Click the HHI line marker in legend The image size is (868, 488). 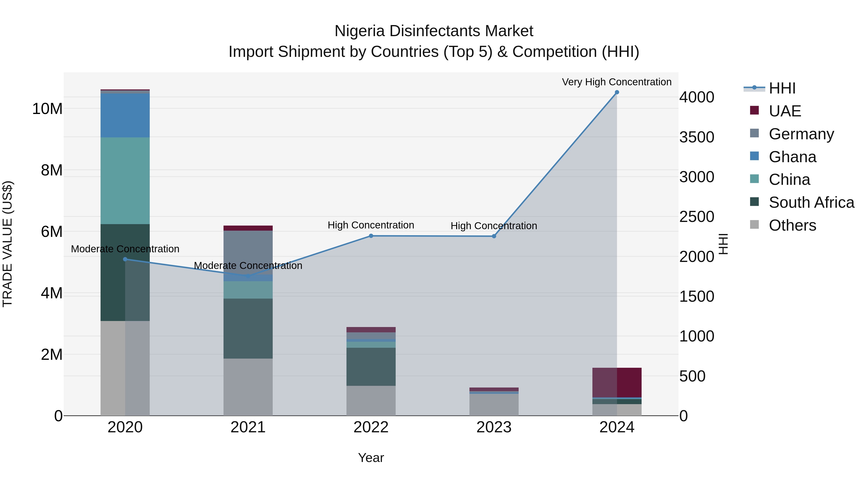(754, 87)
